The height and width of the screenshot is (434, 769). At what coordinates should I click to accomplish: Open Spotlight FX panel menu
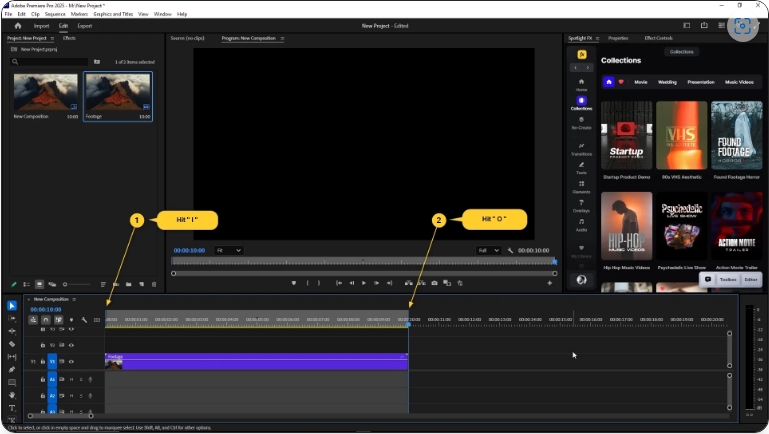597,38
